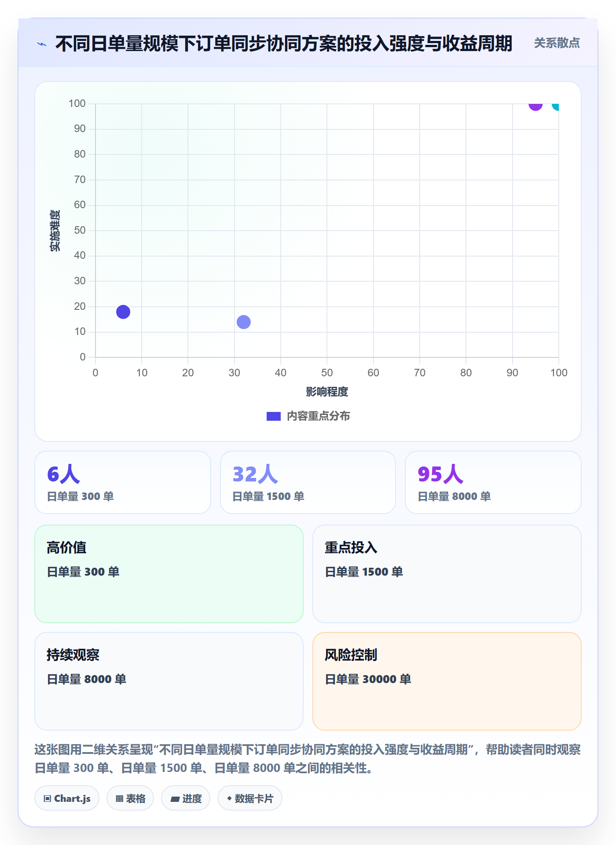The width and height of the screenshot is (616, 845).
Task: Select the dark blue scatter point near x=6
Action: (x=123, y=312)
